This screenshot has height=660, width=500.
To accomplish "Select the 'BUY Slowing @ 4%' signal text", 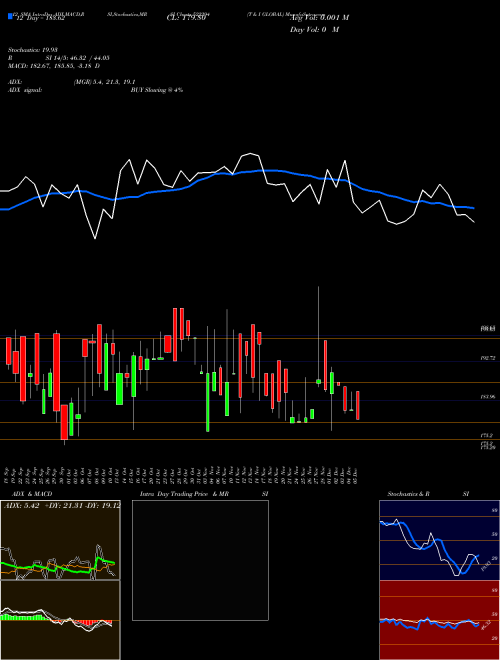I will pos(157,90).
